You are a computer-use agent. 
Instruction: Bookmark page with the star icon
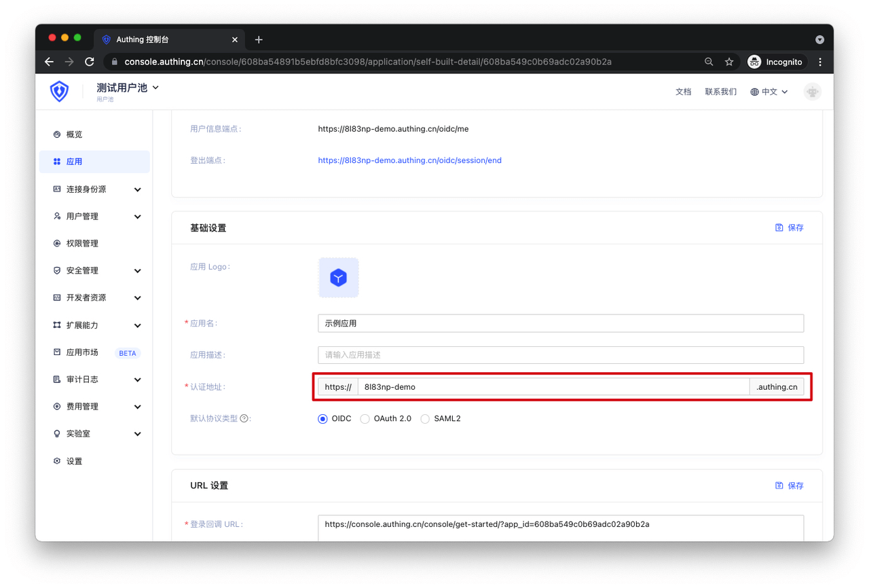coord(729,62)
